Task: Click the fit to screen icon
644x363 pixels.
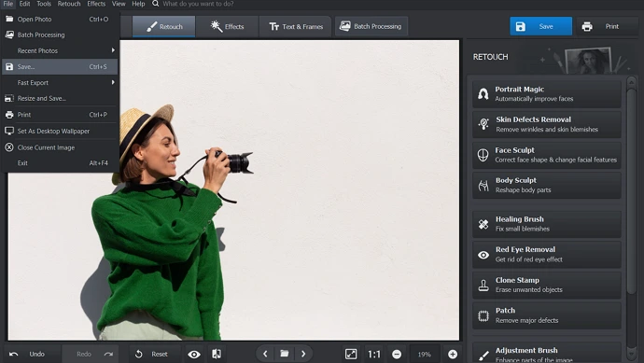Action: click(351, 354)
